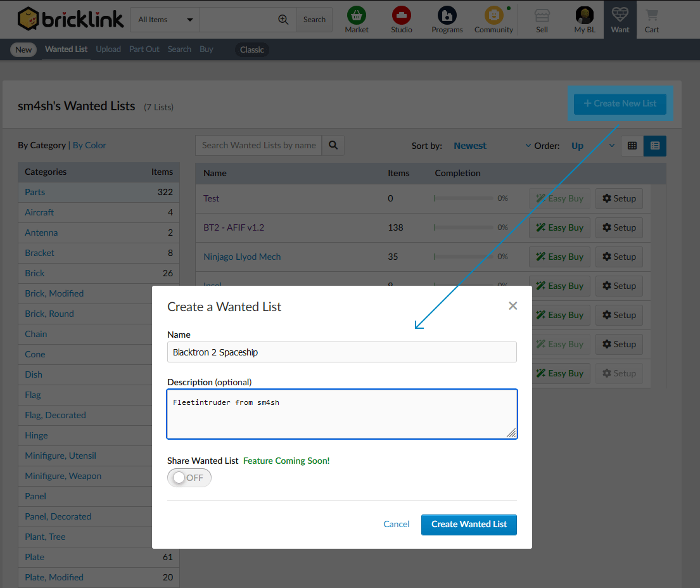Open Sort by Newest dropdown
Viewport: 700px width, 588px height.
point(492,146)
